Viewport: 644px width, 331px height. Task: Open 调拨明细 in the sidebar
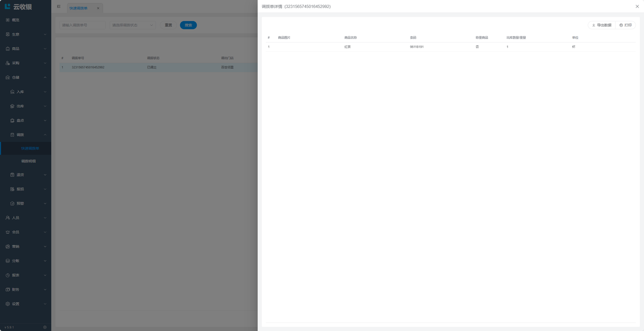pyautogui.click(x=29, y=161)
